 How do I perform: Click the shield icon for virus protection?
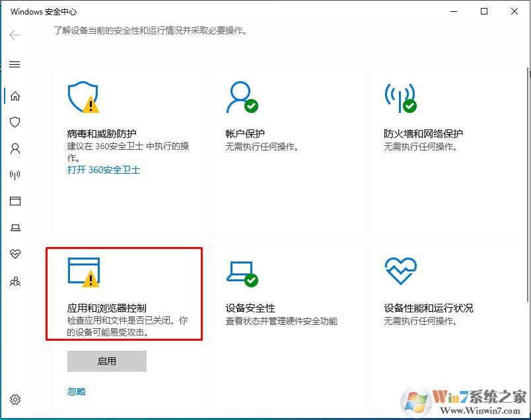click(15, 122)
